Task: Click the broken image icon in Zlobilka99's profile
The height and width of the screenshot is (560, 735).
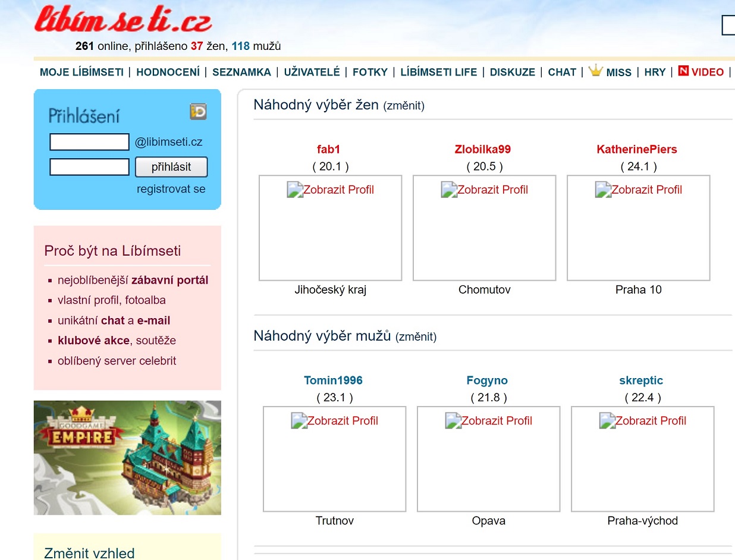Action: [x=449, y=190]
